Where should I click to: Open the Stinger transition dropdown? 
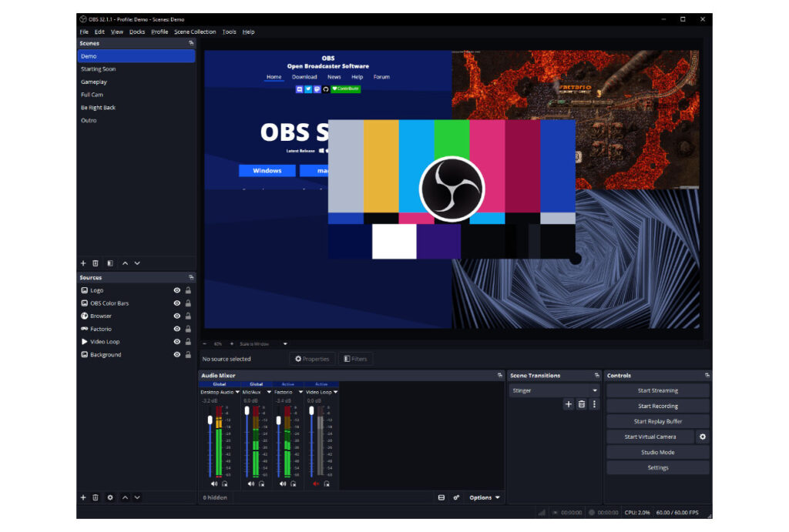point(554,390)
